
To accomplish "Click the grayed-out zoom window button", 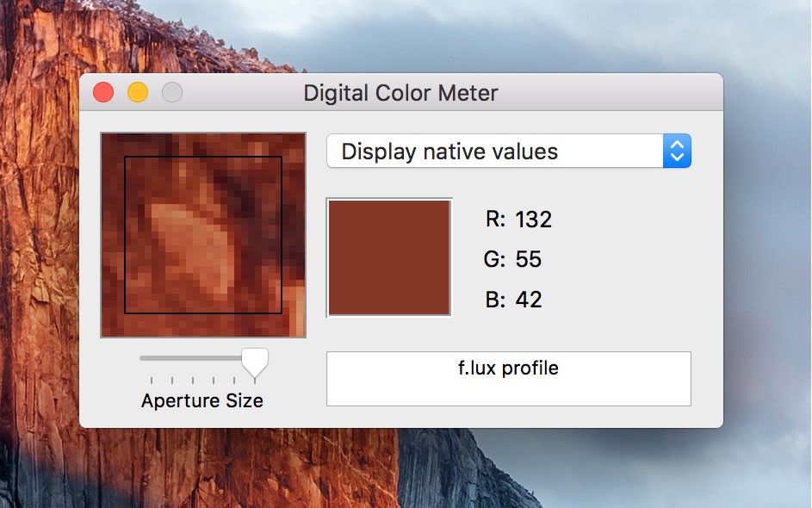I will click(x=172, y=92).
